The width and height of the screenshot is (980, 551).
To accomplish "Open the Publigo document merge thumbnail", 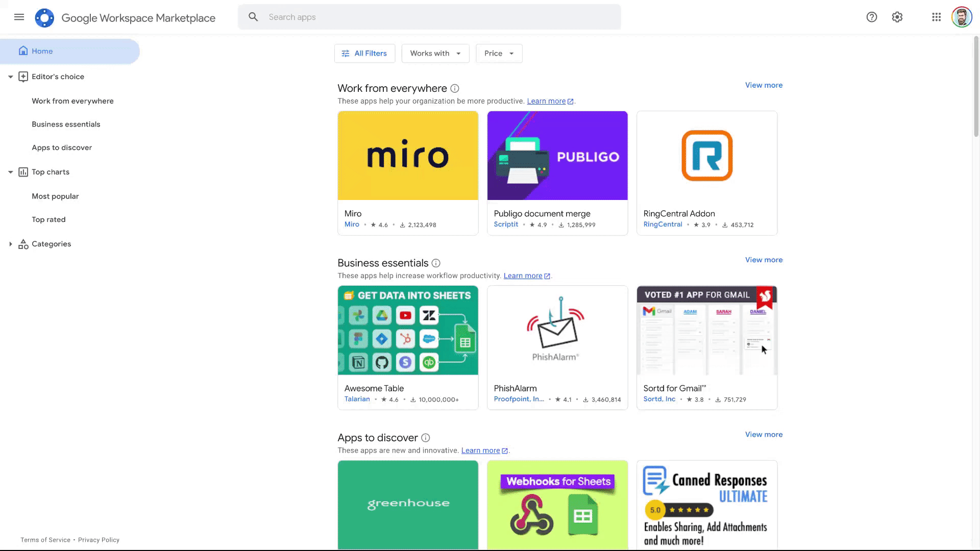I will [557, 156].
